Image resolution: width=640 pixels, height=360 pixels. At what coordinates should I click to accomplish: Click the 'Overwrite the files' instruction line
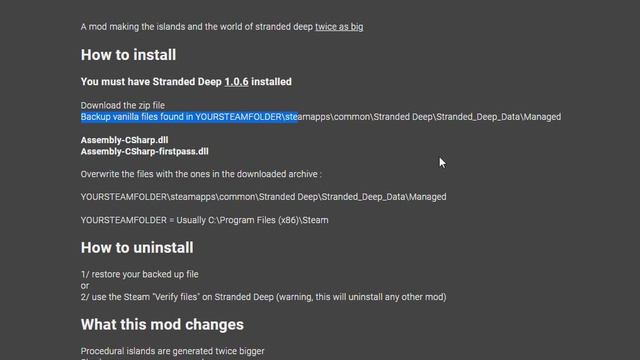coord(201,174)
